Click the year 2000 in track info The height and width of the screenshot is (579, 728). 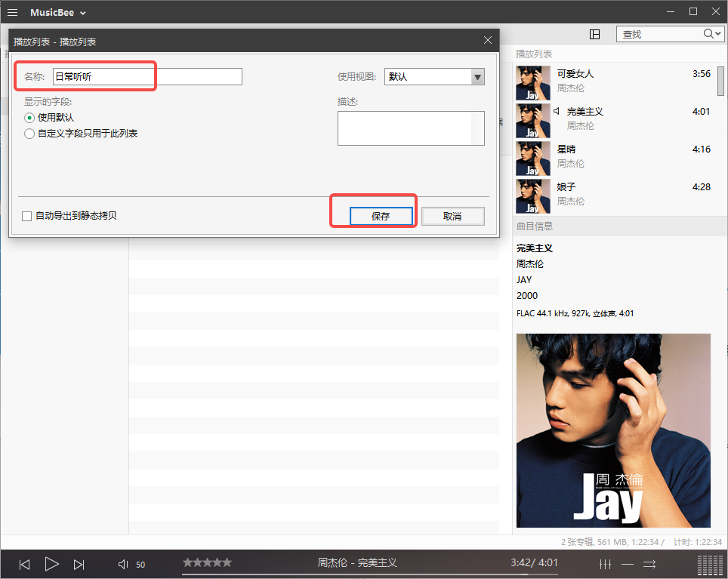(527, 295)
